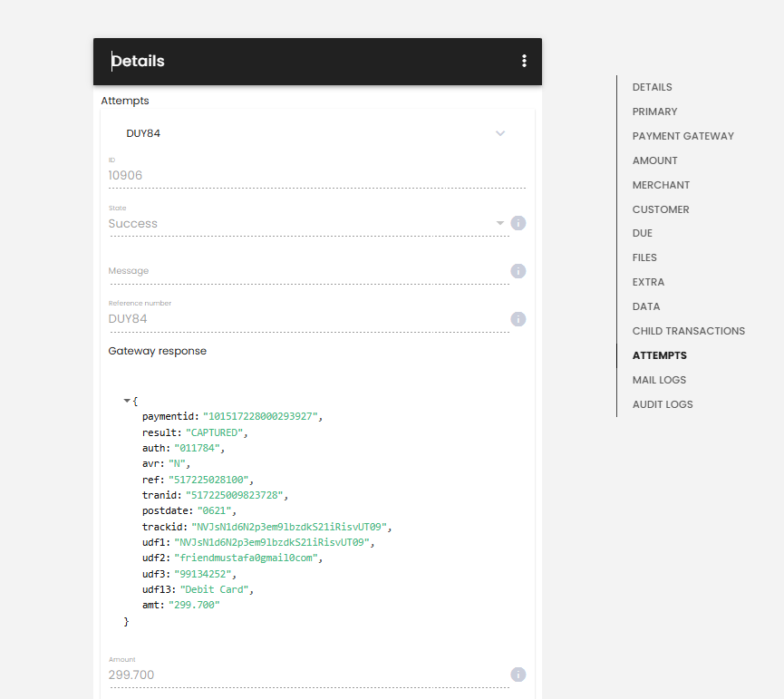Jump to the Audit Logs section
The height and width of the screenshot is (699, 784).
coord(663,404)
